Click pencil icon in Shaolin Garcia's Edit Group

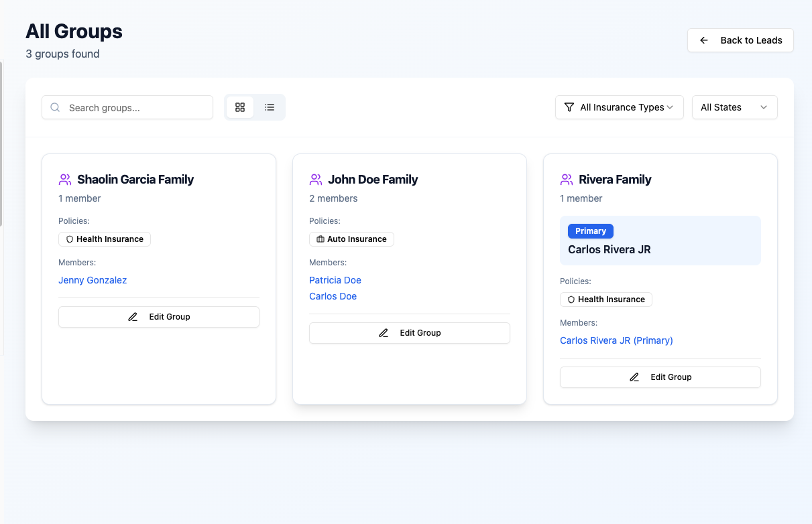coord(133,317)
